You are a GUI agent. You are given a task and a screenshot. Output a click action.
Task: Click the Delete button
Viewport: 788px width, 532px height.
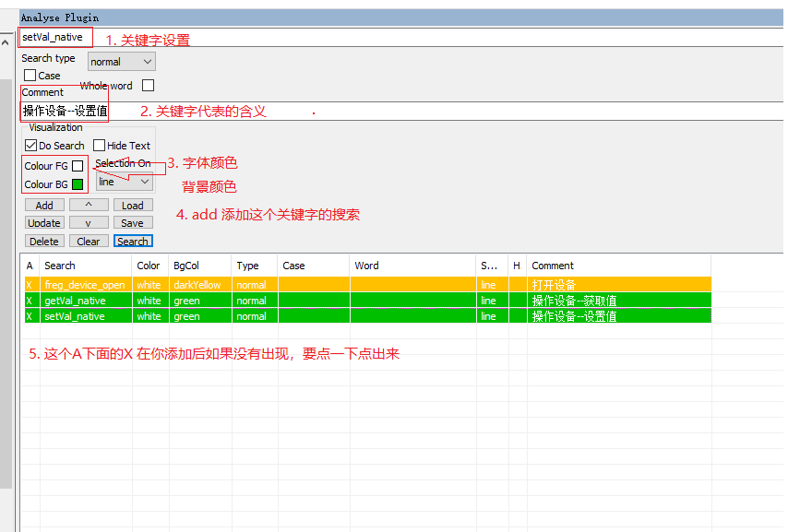[43, 241]
